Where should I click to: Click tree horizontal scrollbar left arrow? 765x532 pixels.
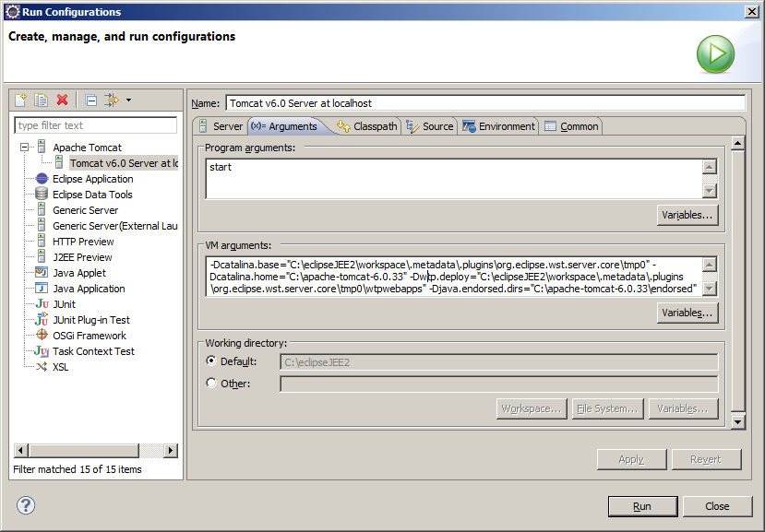coord(21,450)
